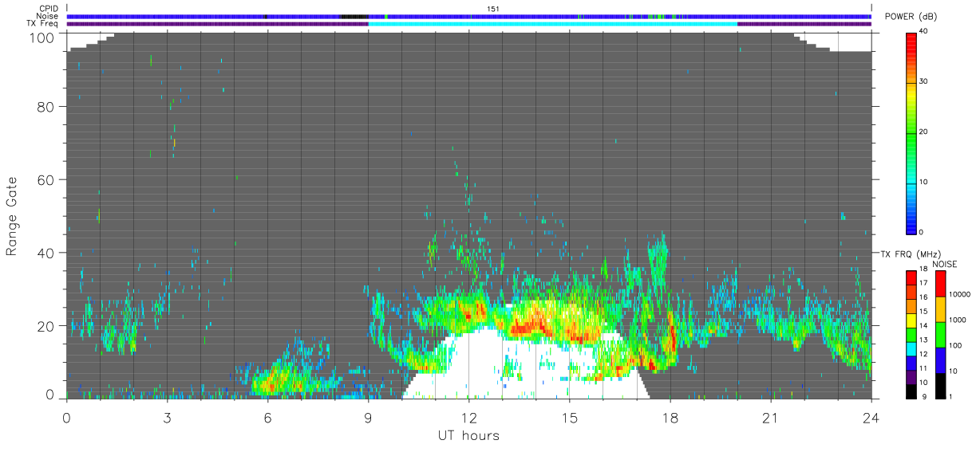Click the 'Range Gate' axis title
The width and height of the screenshot is (980, 452).
click(x=12, y=215)
